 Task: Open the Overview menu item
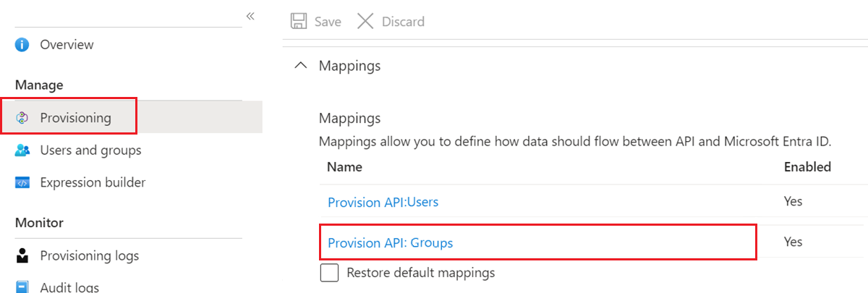click(x=67, y=45)
